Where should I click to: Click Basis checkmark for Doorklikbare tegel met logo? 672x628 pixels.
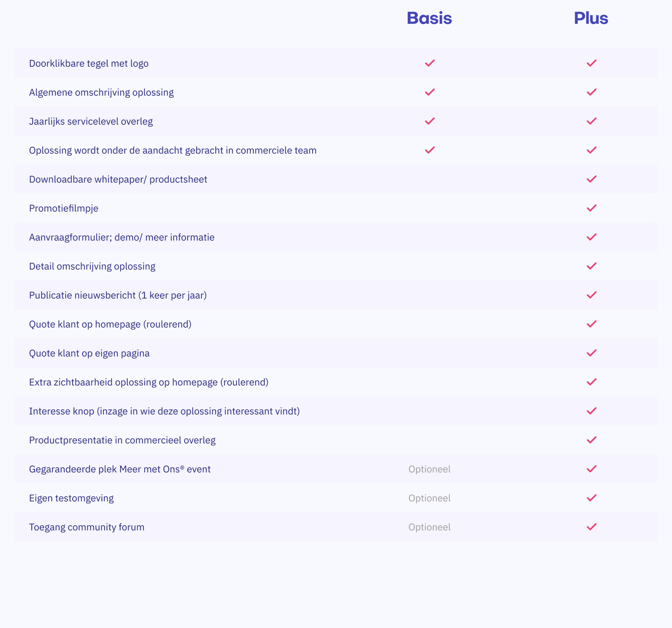click(x=430, y=63)
